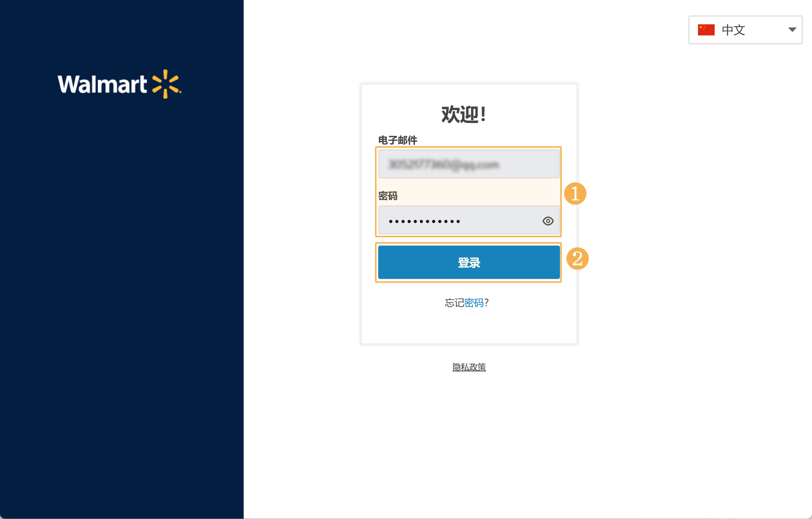812x519 pixels.
Task: Open the 隐私政策 privacy policy link
Action: tap(469, 367)
